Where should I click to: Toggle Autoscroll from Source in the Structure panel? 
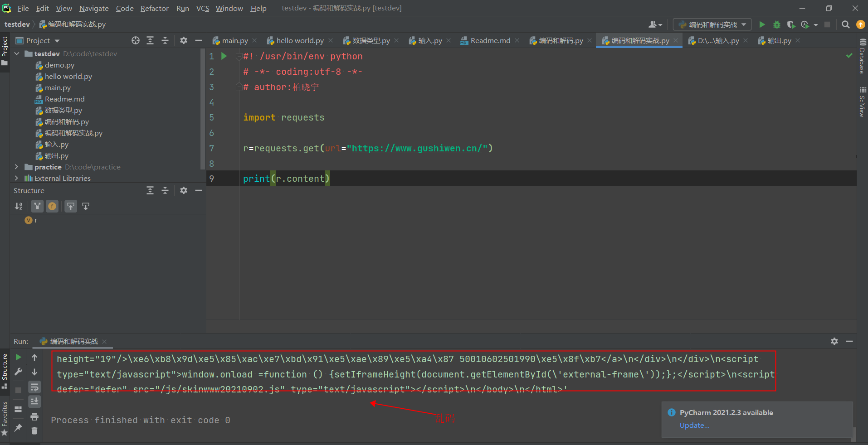tap(86, 206)
